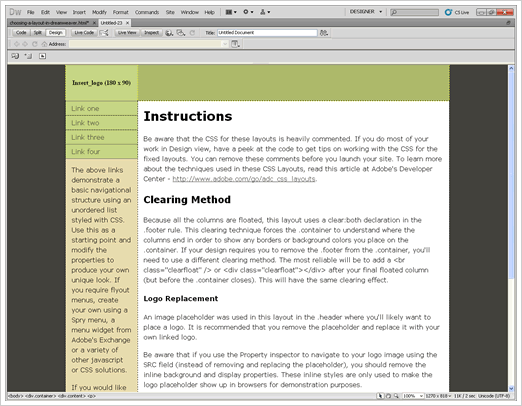Toggle Inspect mode
This screenshot has width=522, height=406.
(151, 33)
